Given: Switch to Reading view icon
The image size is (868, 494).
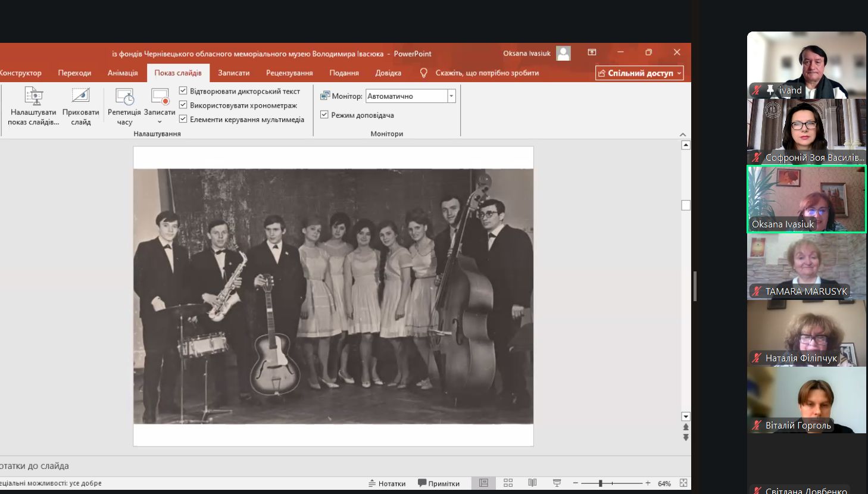Looking at the screenshot, I should (x=532, y=483).
